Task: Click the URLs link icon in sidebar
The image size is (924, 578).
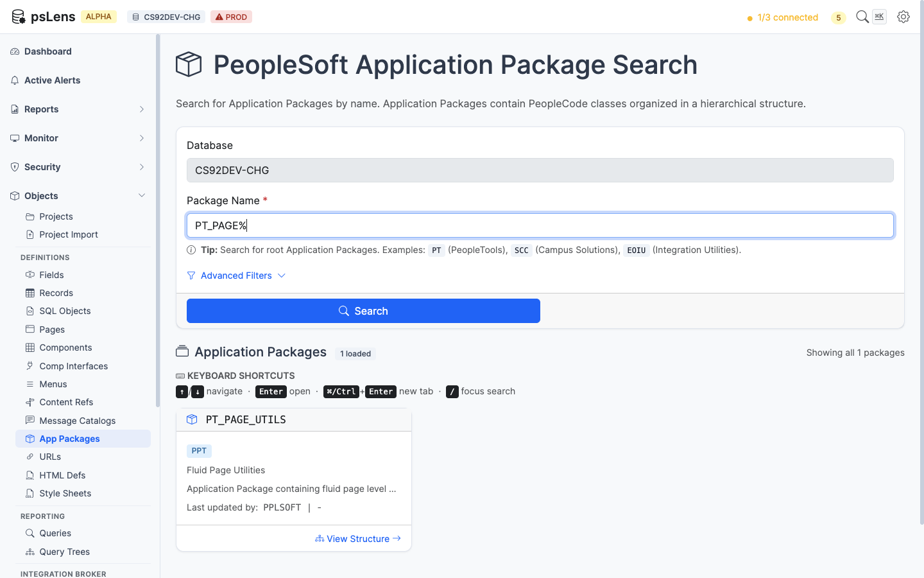Action: coord(30,457)
